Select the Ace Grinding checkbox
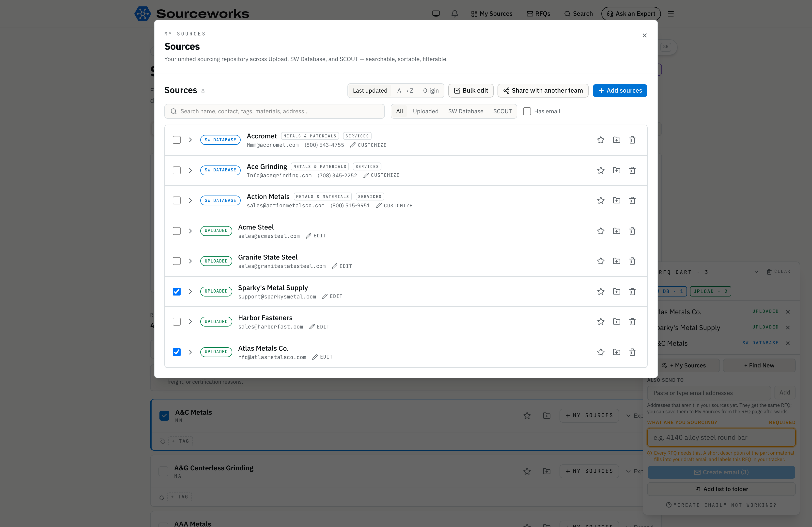Image resolution: width=812 pixels, height=527 pixels. [176, 170]
